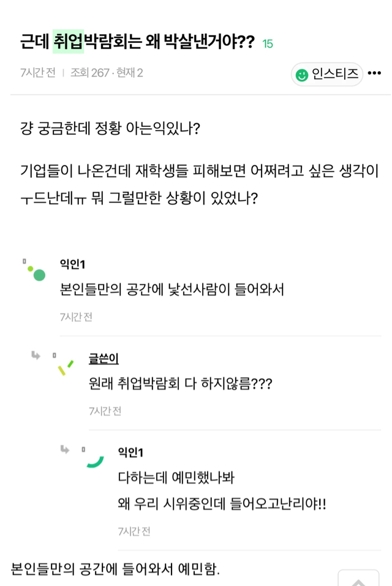This screenshot has height=586, width=392.
Task: Select the 인스티즈 community pill button
Action: [326, 73]
